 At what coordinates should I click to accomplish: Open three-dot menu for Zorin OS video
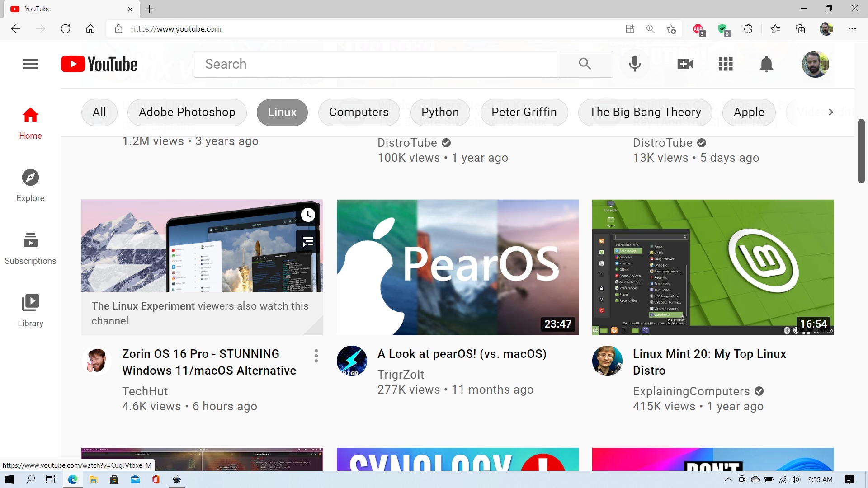[316, 356]
